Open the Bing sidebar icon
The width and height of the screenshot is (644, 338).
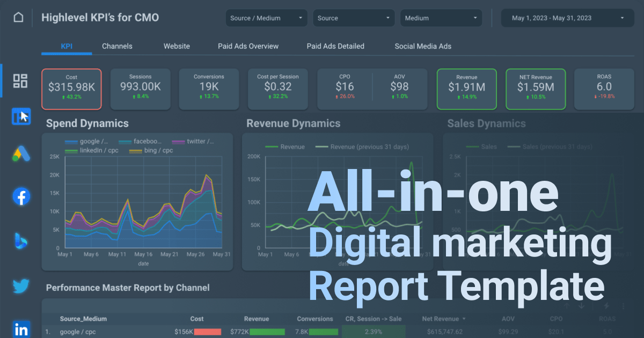coord(21,241)
